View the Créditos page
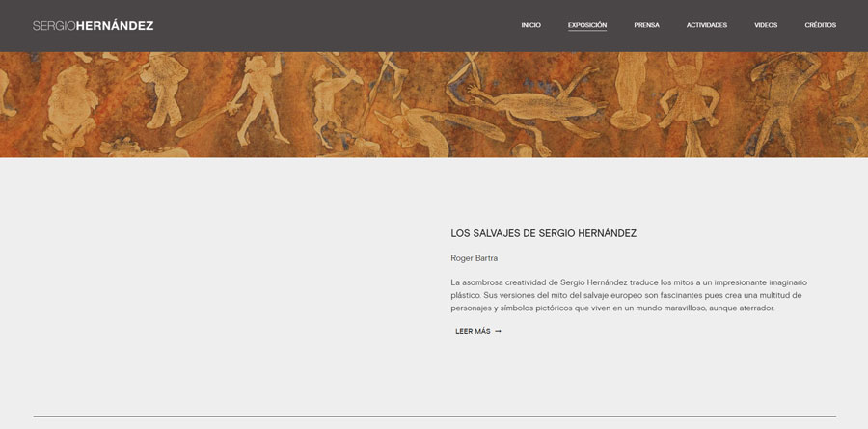Image resolution: width=868 pixels, height=429 pixels. coord(821,25)
